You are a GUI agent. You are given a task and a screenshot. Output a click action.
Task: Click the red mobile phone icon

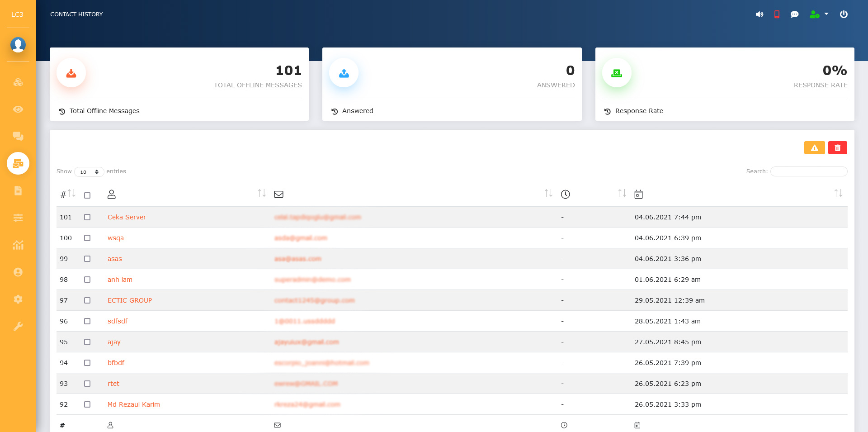(x=777, y=14)
